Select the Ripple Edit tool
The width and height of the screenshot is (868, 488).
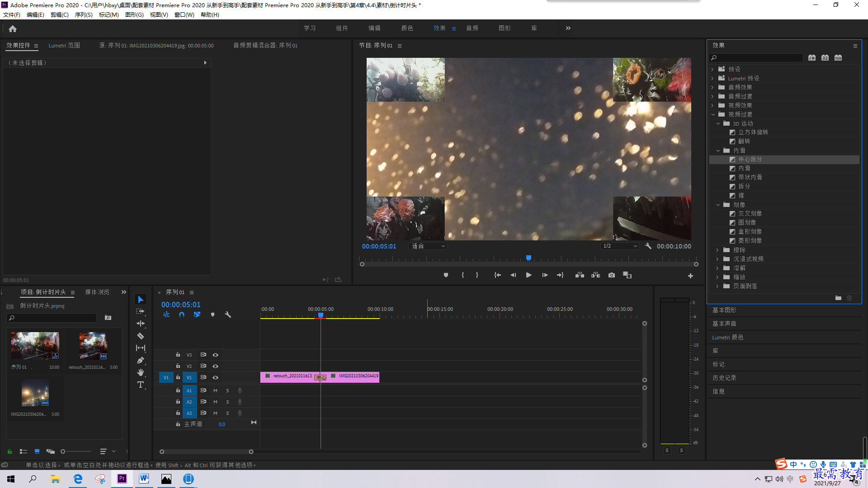[x=141, y=324]
